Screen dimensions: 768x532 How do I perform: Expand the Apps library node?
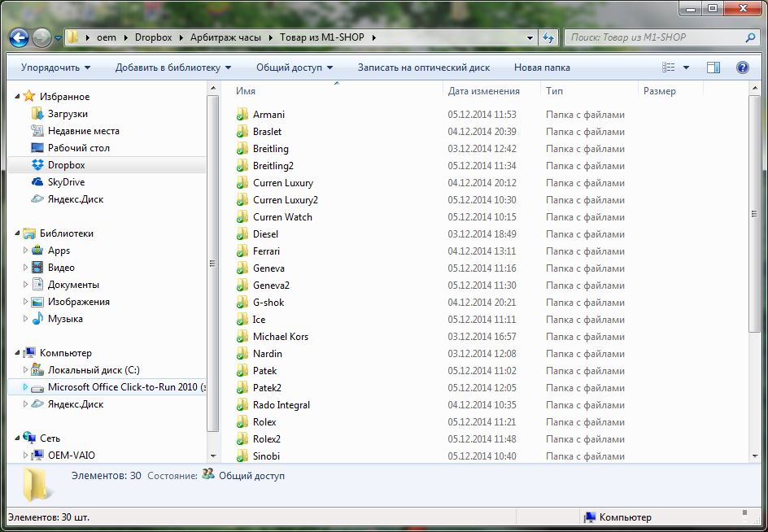coord(25,251)
